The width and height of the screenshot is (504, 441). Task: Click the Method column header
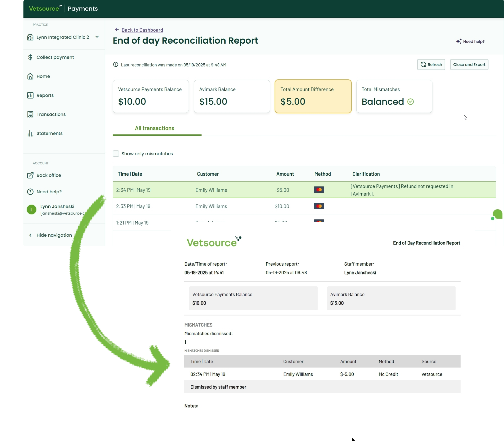(x=322, y=174)
